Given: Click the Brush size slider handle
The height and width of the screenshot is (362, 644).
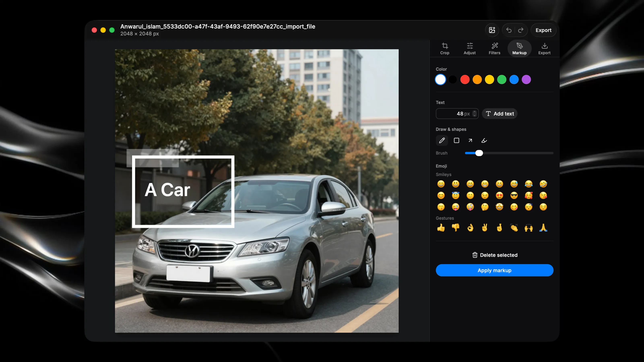Looking at the screenshot, I should [479, 153].
